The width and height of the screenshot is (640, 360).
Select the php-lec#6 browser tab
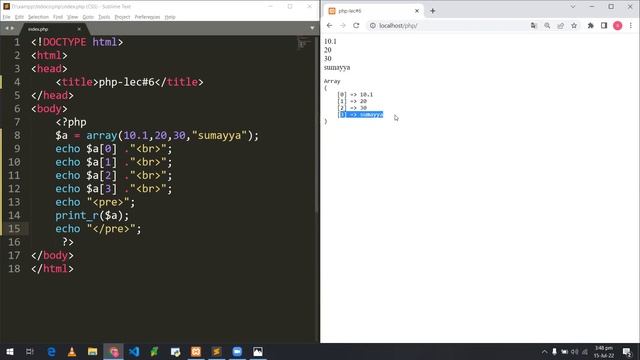373,11
